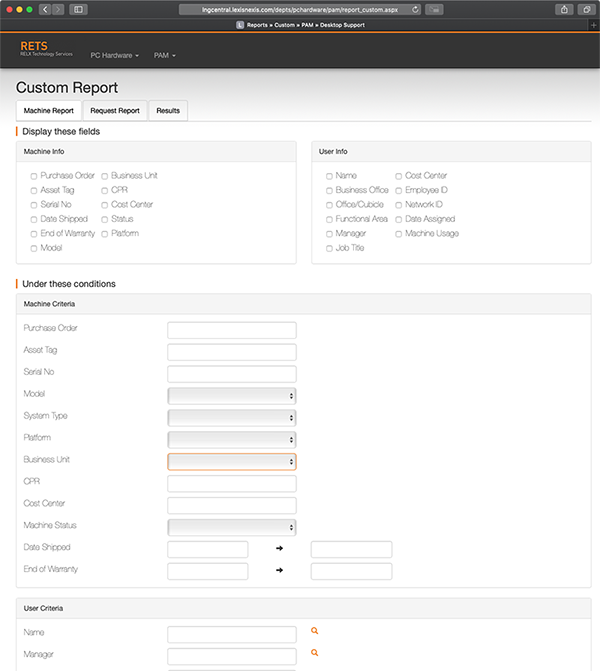The image size is (600, 671).
Task: Show all tabs using the tab overview icon
Action: (x=587, y=9)
